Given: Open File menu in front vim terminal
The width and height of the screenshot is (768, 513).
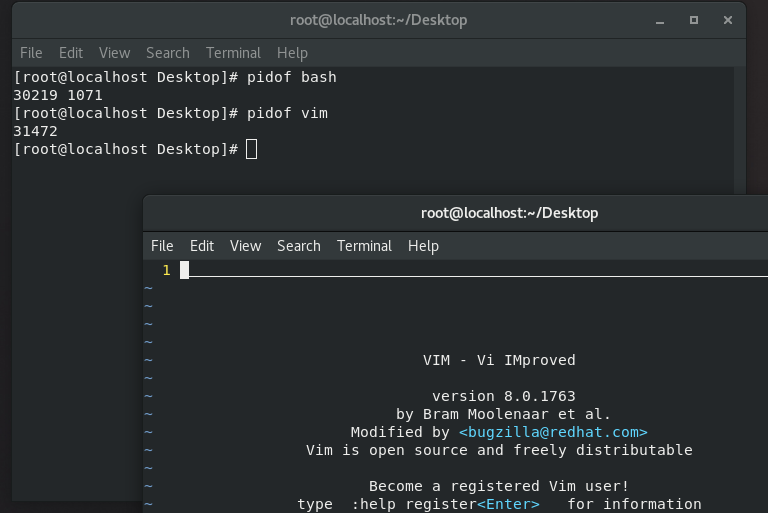Looking at the screenshot, I should click(x=162, y=246).
